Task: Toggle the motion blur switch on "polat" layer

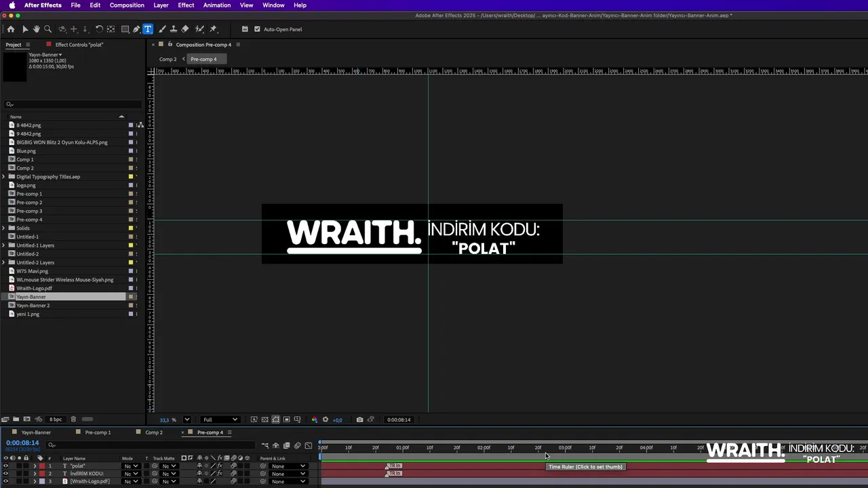Action: point(233,466)
